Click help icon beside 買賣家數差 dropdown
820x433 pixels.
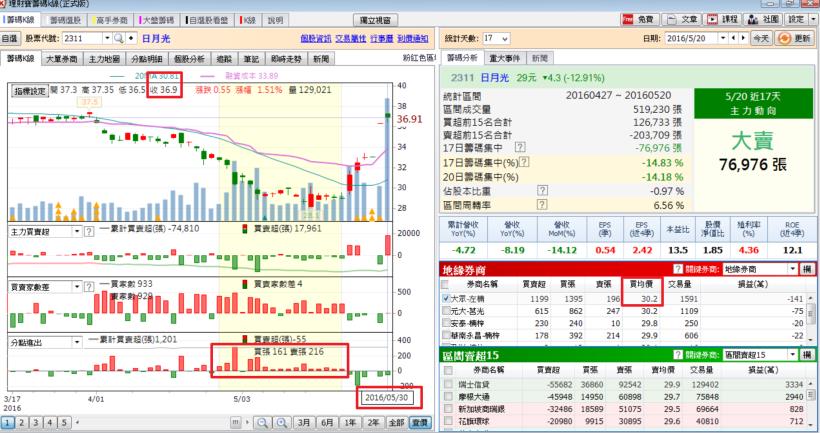[89, 287]
